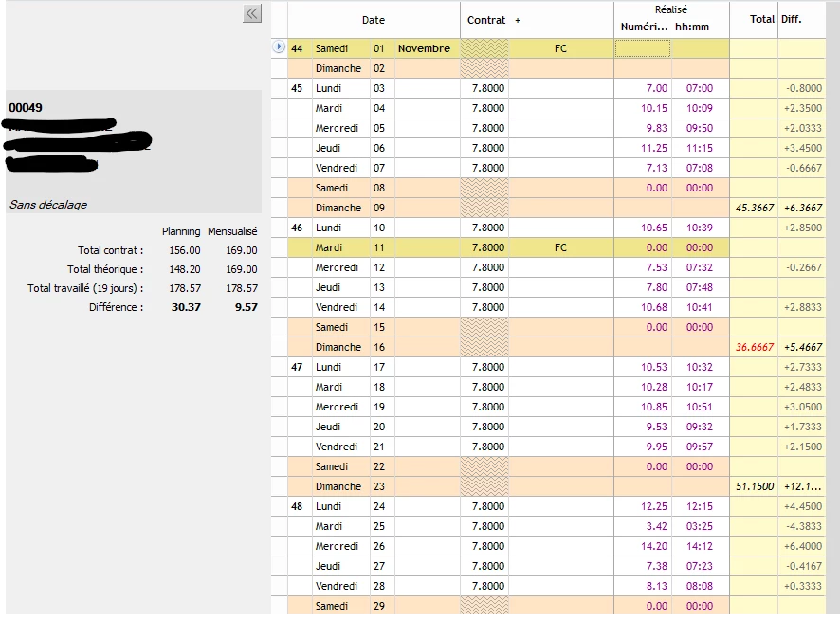Click the row indicator arrow beside week 44
The height and width of the screenshot is (638, 840).
pyautogui.click(x=279, y=47)
